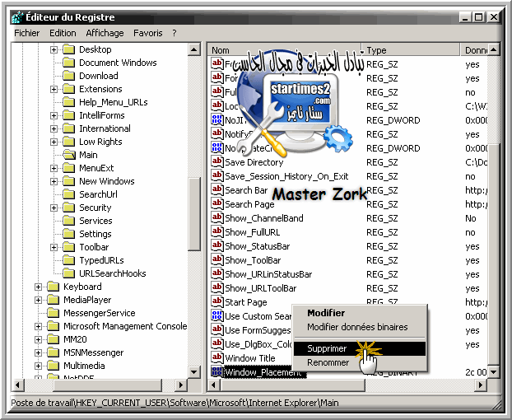Image resolution: width=512 pixels, height=420 pixels.
Task: Select the Services folder icon
Action: pos(68,221)
